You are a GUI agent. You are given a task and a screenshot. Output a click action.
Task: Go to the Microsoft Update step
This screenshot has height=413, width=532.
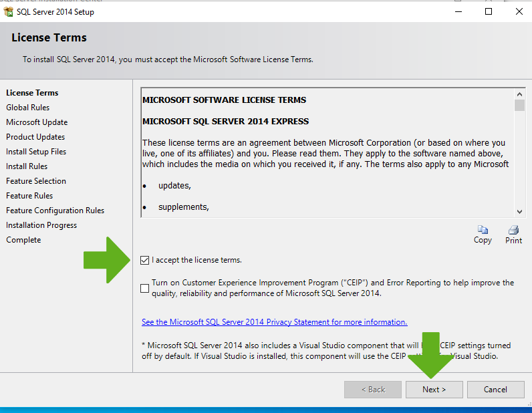coord(37,122)
